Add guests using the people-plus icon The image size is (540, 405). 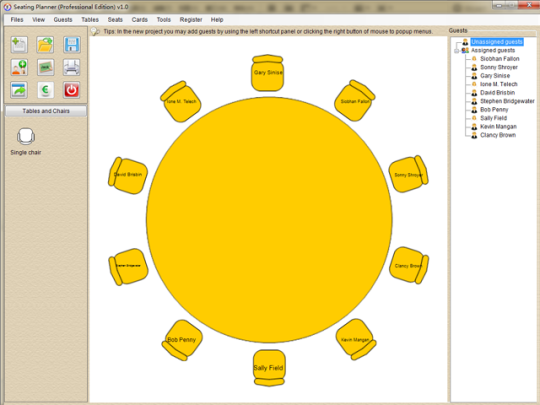click(19, 67)
